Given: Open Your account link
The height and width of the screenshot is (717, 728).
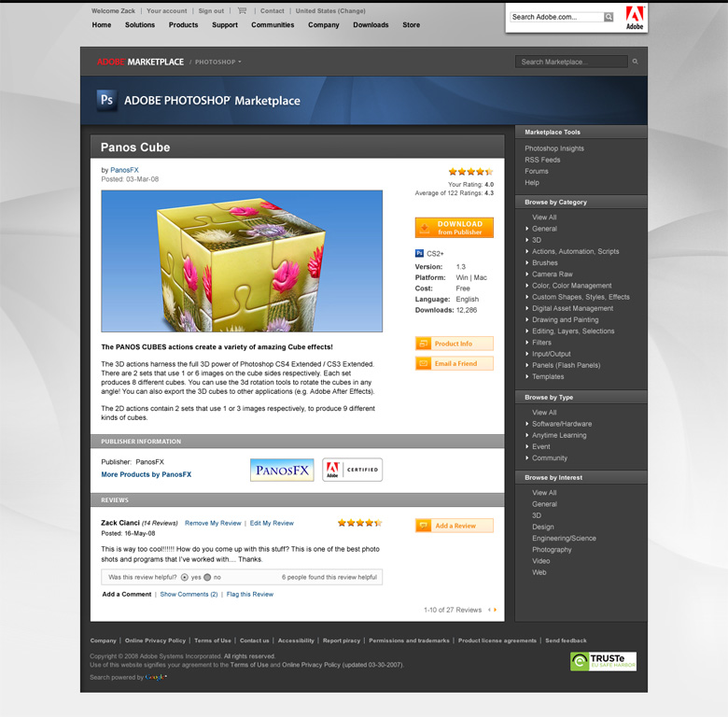Looking at the screenshot, I should (167, 11).
